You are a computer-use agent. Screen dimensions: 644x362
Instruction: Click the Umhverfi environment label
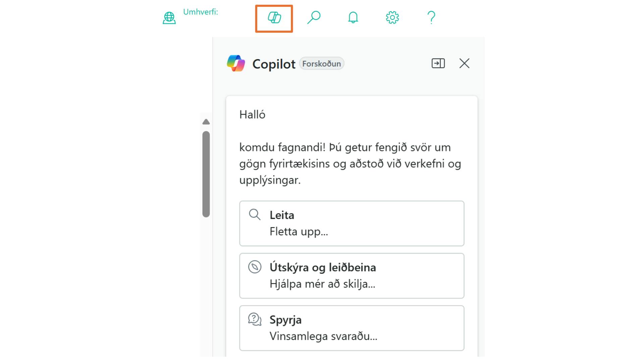(x=201, y=12)
